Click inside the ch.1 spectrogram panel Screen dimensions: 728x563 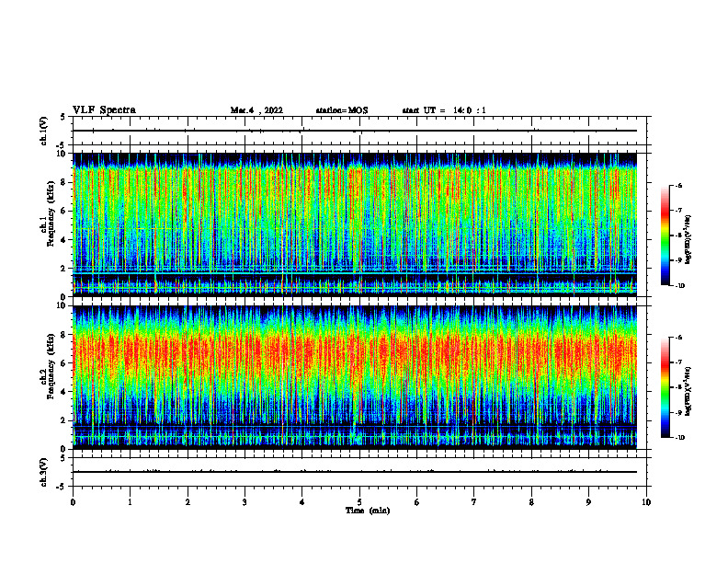pos(355,224)
